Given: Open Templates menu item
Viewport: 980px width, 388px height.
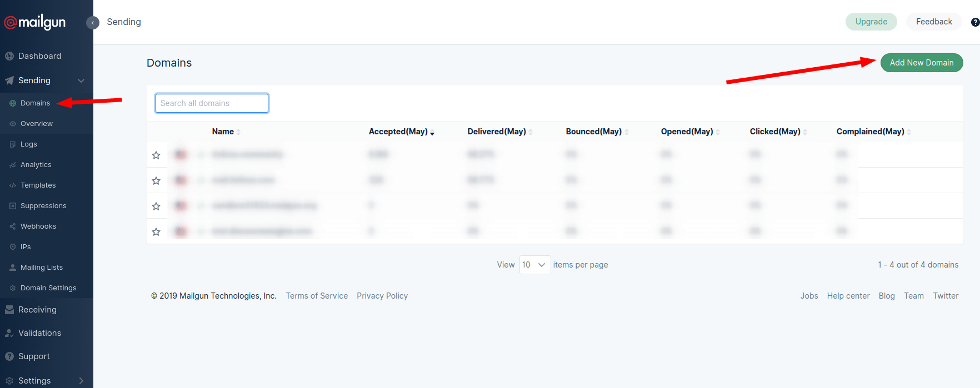Looking at the screenshot, I should pyautogui.click(x=38, y=185).
